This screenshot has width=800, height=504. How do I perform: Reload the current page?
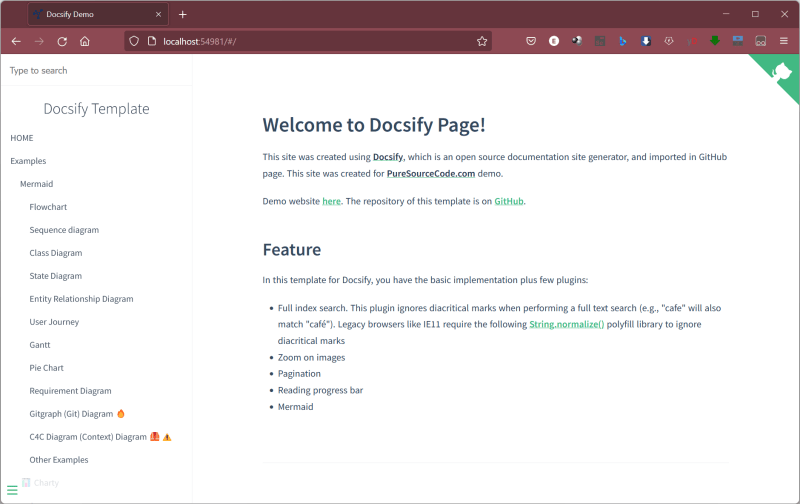click(62, 41)
